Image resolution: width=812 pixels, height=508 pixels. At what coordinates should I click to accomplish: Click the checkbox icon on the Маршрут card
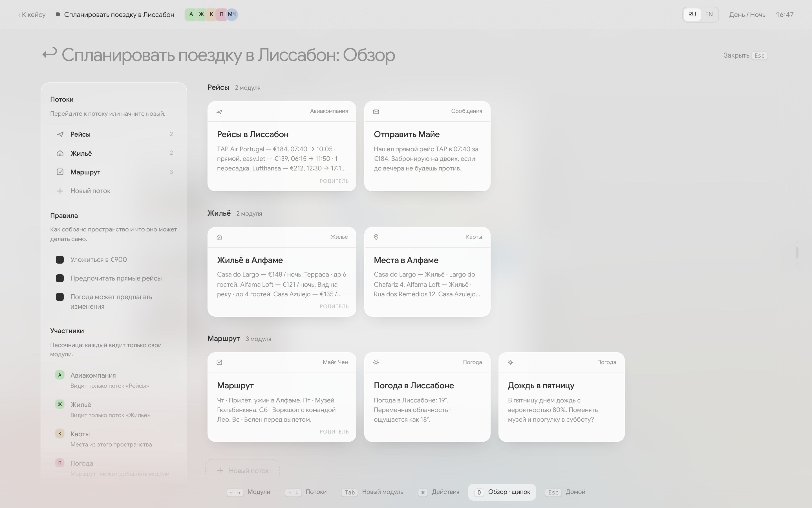pyautogui.click(x=219, y=362)
